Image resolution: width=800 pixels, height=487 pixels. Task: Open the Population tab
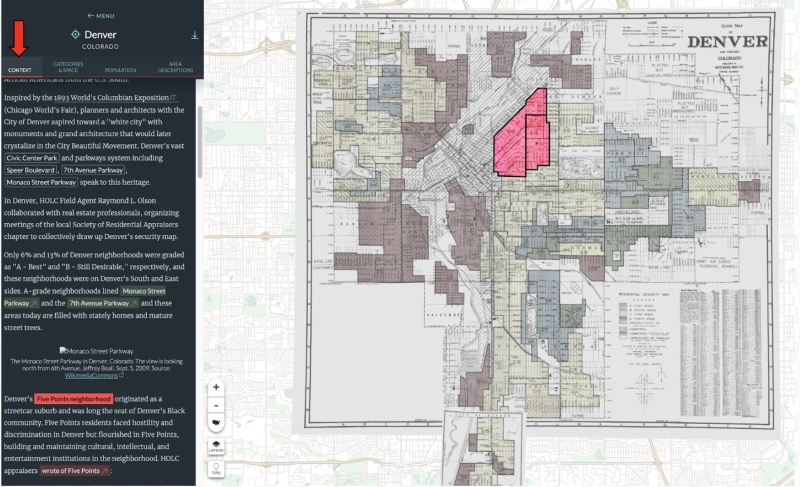120,70
